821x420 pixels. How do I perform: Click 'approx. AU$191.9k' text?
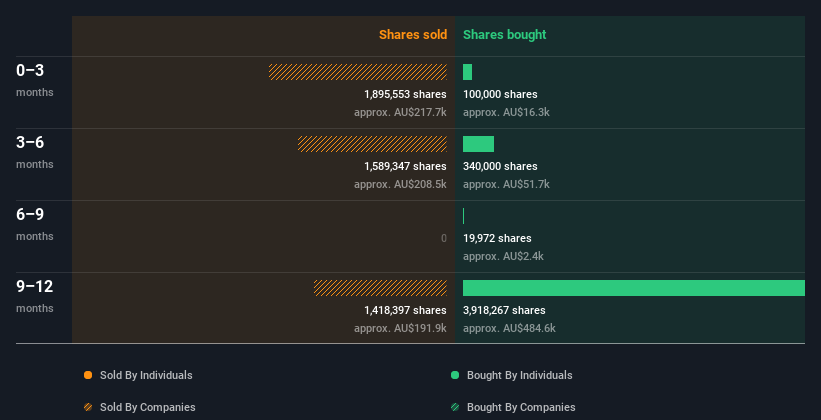[400, 328]
